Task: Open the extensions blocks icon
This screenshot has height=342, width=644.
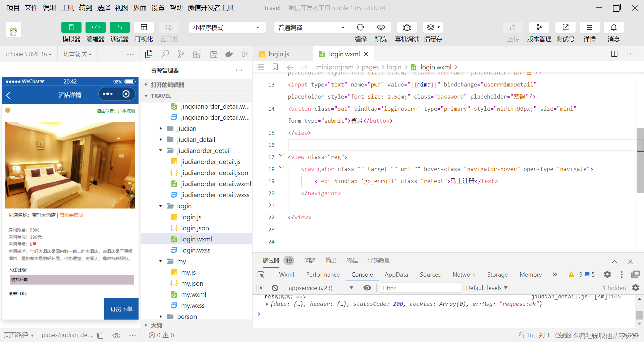Action: tap(197, 54)
